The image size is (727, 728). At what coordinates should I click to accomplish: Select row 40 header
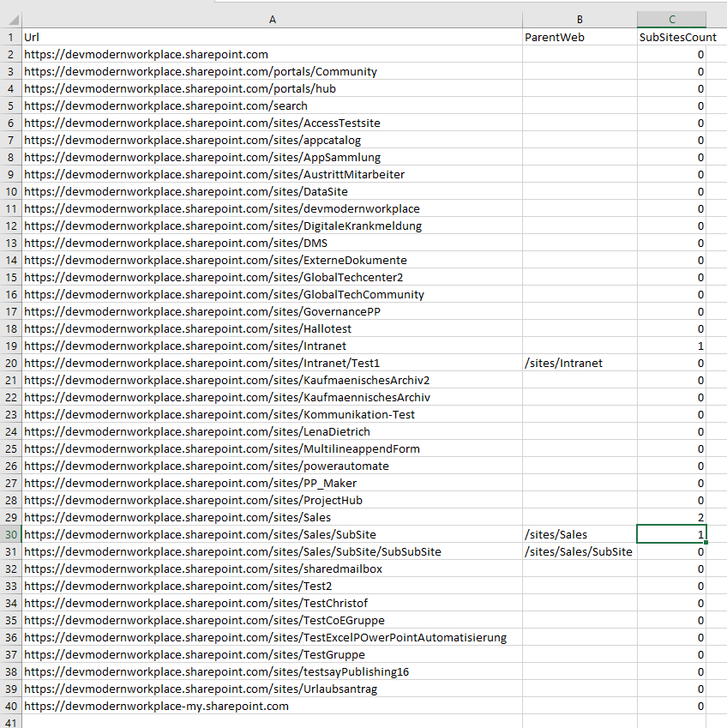pyautogui.click(x=11, y=707)
